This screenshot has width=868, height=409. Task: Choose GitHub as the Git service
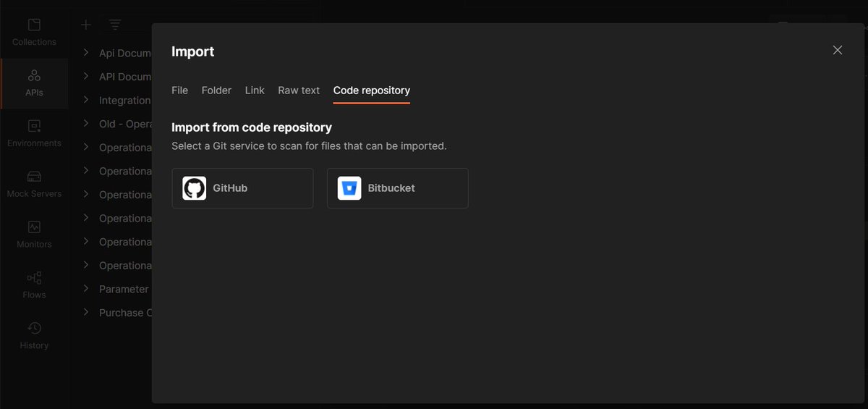tap(242, 188)
